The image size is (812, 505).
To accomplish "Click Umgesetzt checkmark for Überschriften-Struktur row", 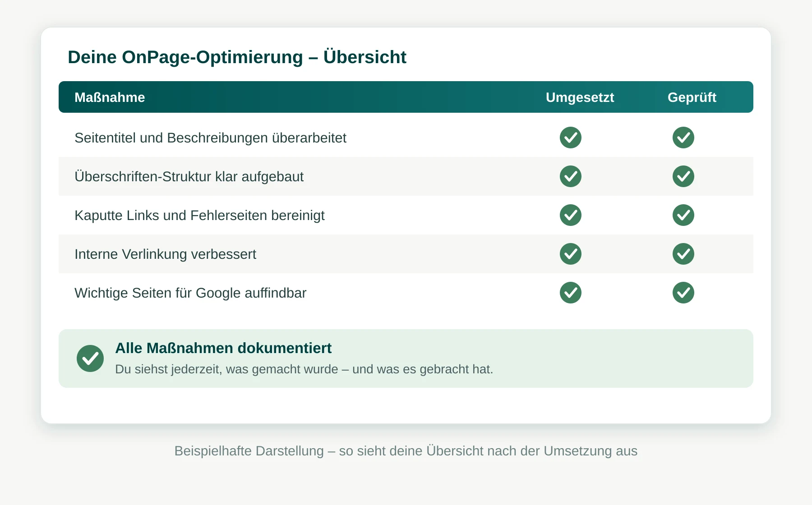I will [x=571, y=176].
